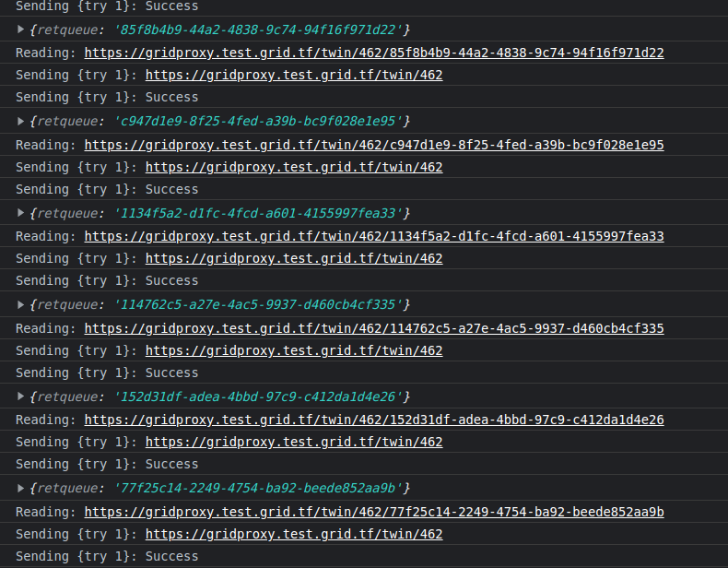Open twin/462 Sending link below 1134f5a2 Reading line
Viewport: 728px width, 568px height.
[x=294, y=258]
